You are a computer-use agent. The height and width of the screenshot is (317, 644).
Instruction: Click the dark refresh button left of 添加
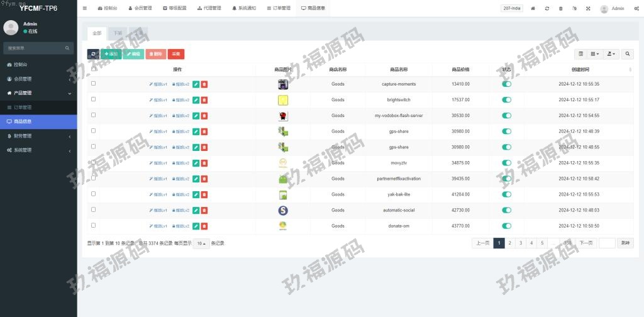click(93, 54)
